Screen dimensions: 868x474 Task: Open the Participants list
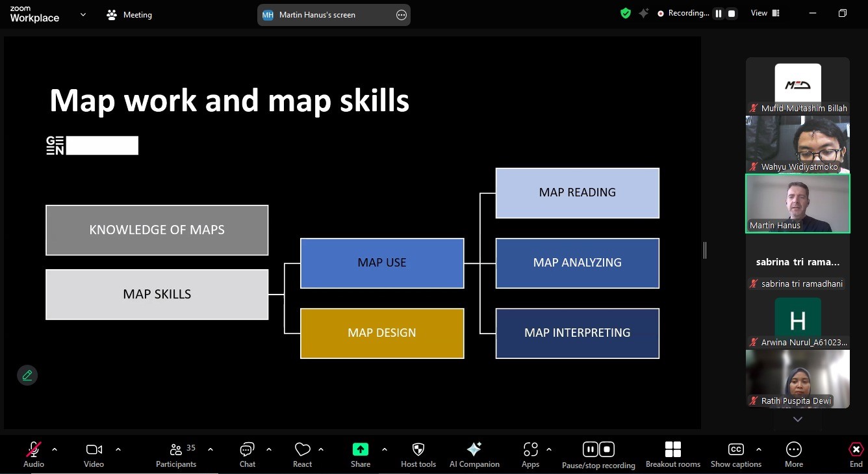pyautogui.click(x=176, y=454)
